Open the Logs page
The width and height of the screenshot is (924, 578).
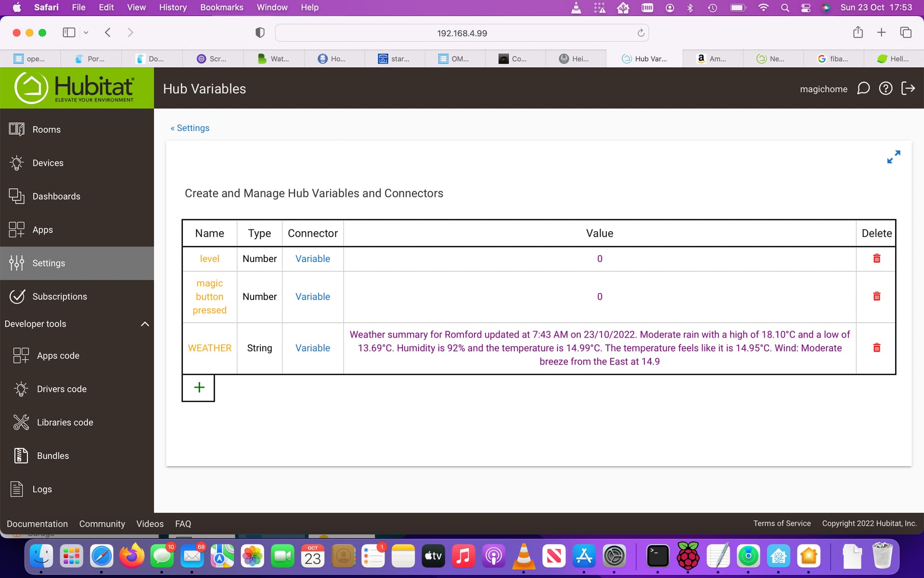point(42,489)
